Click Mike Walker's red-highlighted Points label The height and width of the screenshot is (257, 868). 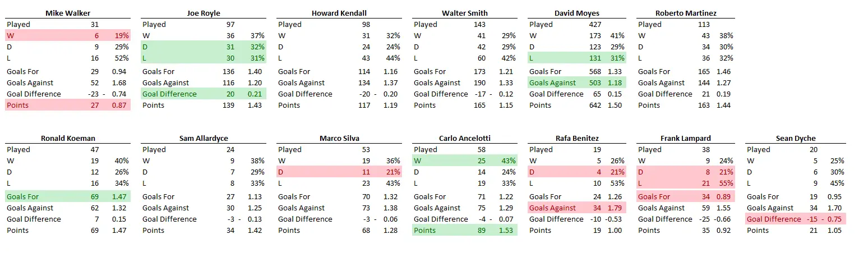(x=18, y=105)
